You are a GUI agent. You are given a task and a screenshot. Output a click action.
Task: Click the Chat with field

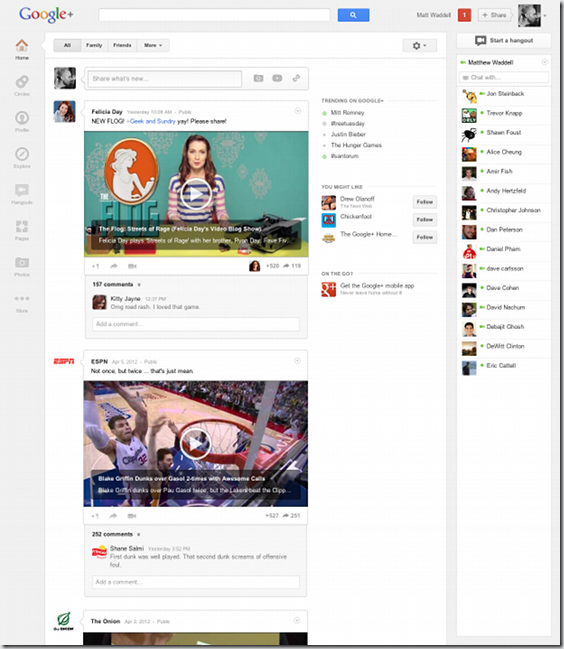pos(504,77)
